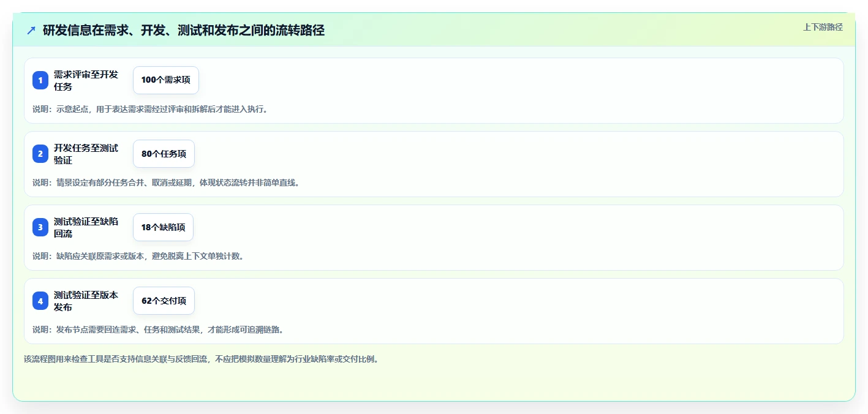Click the 100个需求项 pill
This screenshot has width=868, height=414.
click(x=166, y=80)
